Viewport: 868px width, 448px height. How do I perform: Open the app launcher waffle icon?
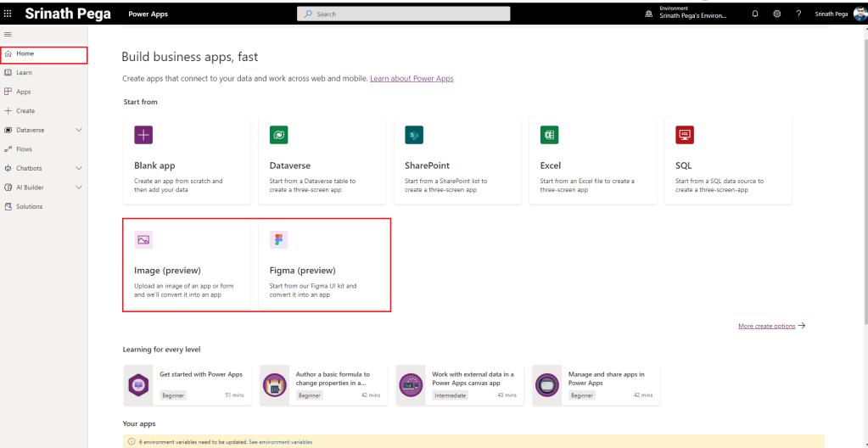8,14
